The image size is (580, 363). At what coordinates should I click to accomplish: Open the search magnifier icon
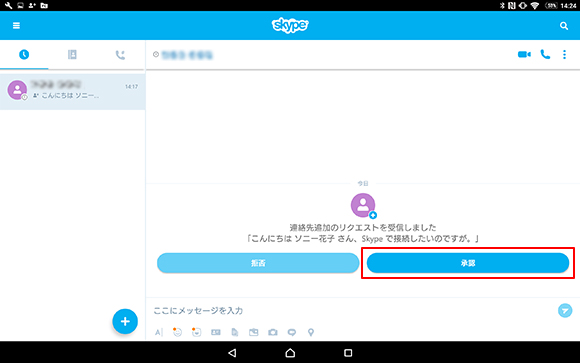tap(564, 26)
